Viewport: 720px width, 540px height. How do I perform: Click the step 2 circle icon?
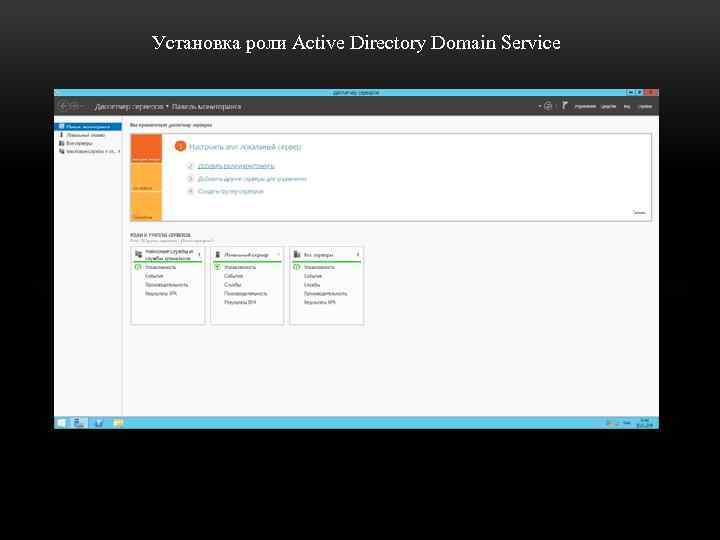191,166
